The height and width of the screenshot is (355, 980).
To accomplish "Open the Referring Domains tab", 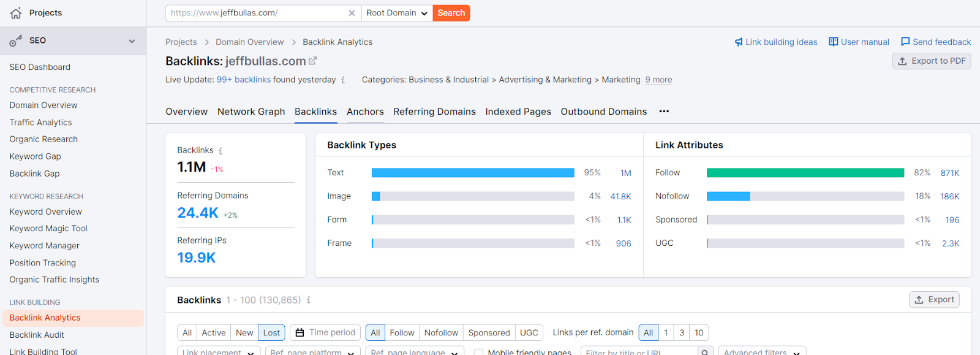I will coord(434,112).
